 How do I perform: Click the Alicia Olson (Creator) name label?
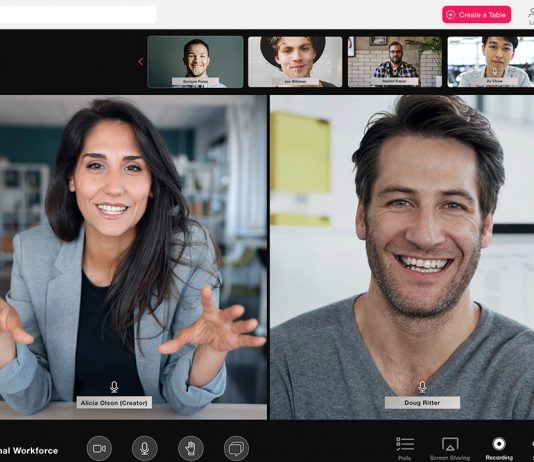pyautogui.click(x=114, y=403)
